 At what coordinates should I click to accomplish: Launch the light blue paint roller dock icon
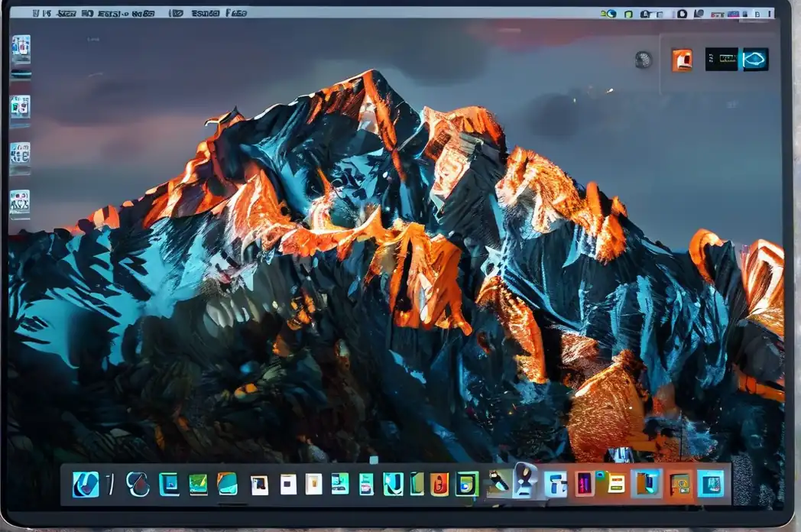pyautogui.click(x=556, y=485)
